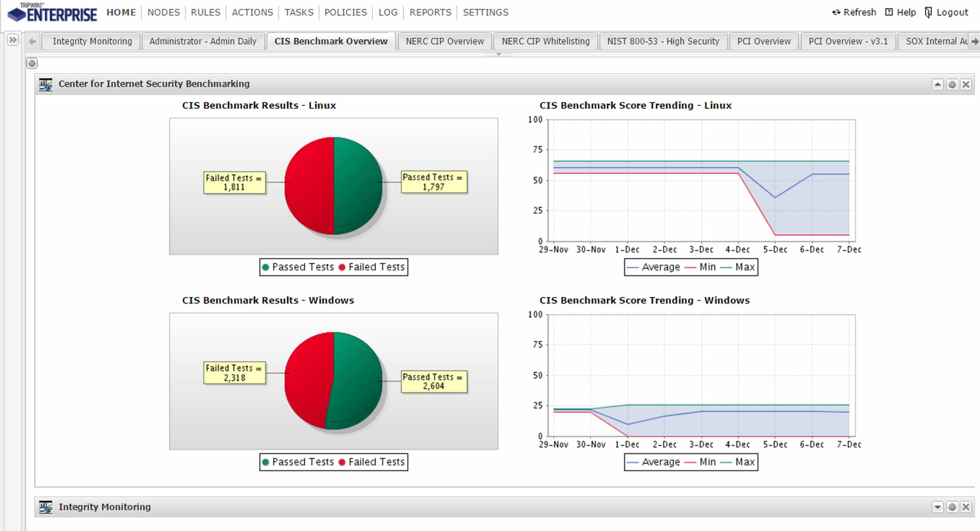Open the REPORTS menu

click(430, 12)
